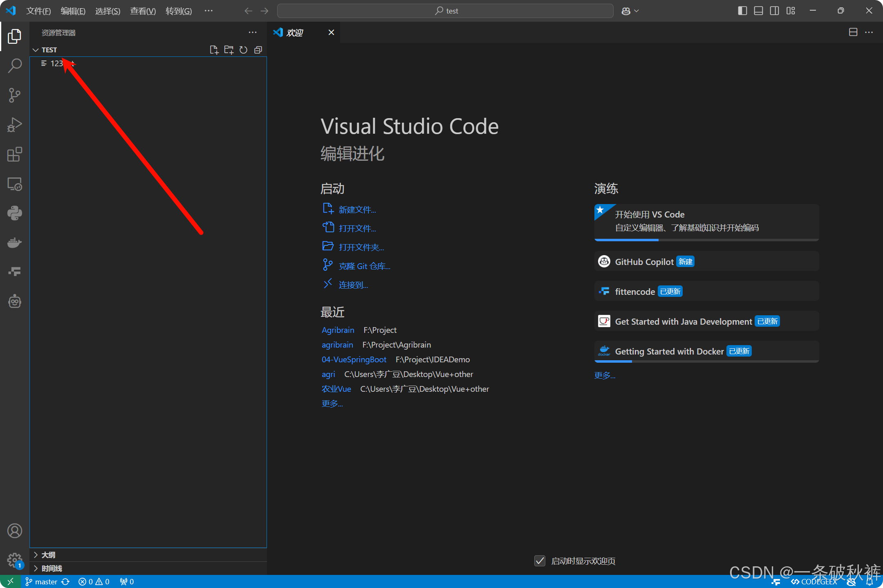Viewport: 883px width, 588px height.
Task: Open the overflow menu dots in menu bar
Action: coord(208,11)
